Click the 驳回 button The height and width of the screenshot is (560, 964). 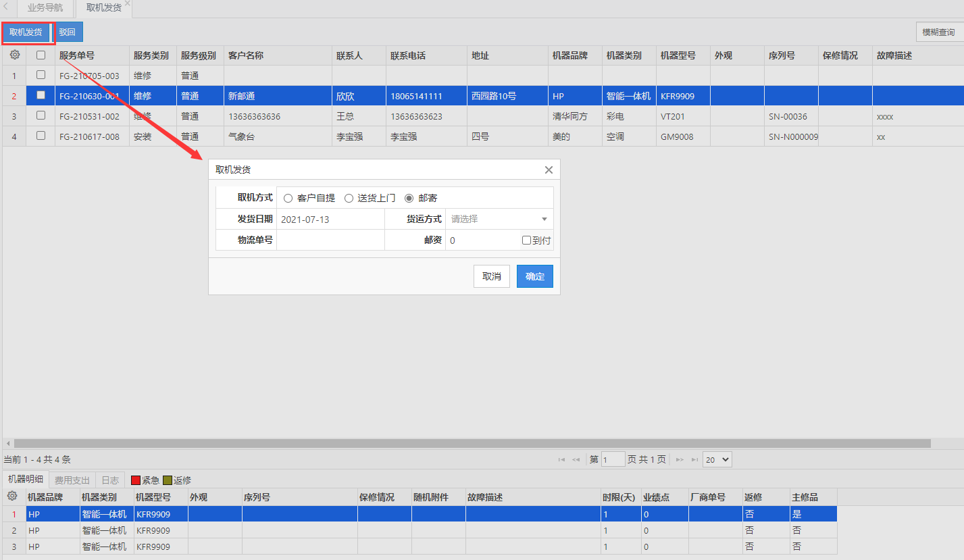click(x=68, y=32)
